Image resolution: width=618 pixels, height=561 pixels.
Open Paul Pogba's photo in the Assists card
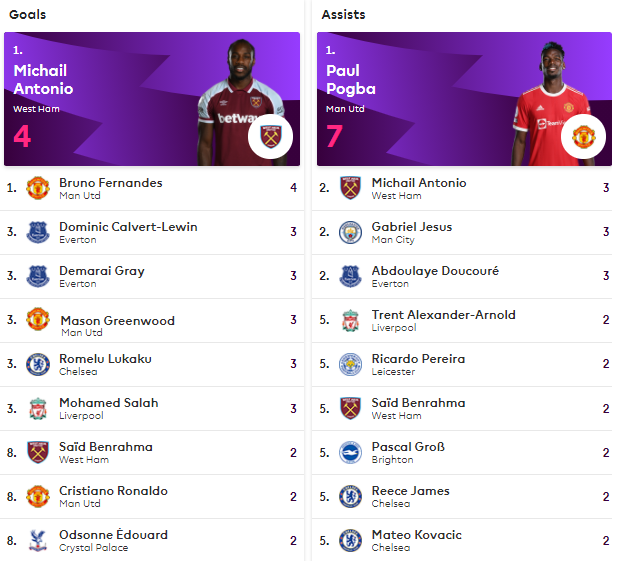[x=552, y=103]
